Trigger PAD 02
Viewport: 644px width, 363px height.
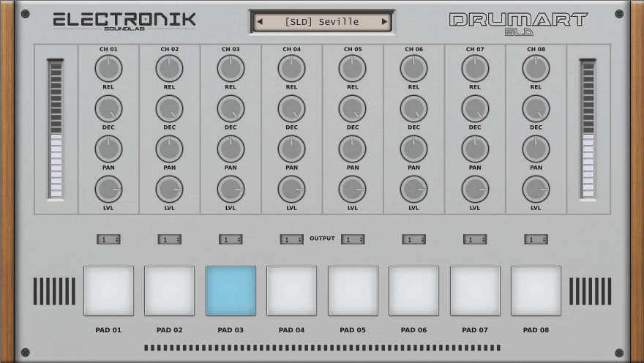(170, 291)
